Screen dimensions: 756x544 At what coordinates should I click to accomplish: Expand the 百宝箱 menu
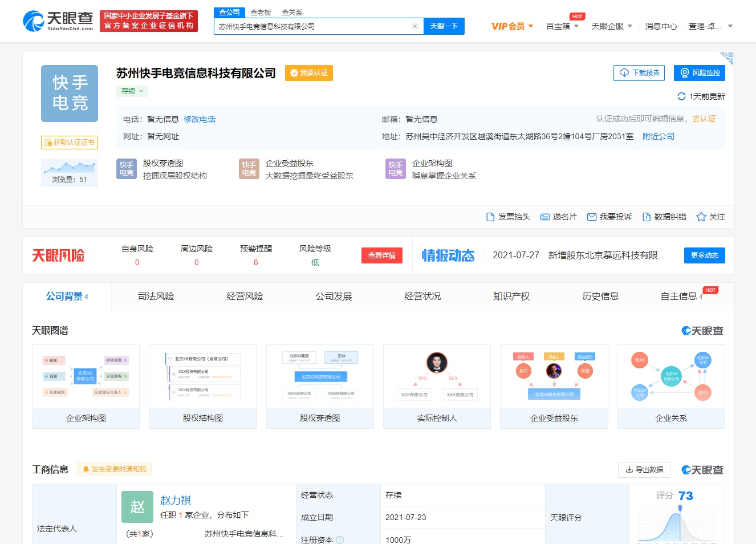click(562, 26)
